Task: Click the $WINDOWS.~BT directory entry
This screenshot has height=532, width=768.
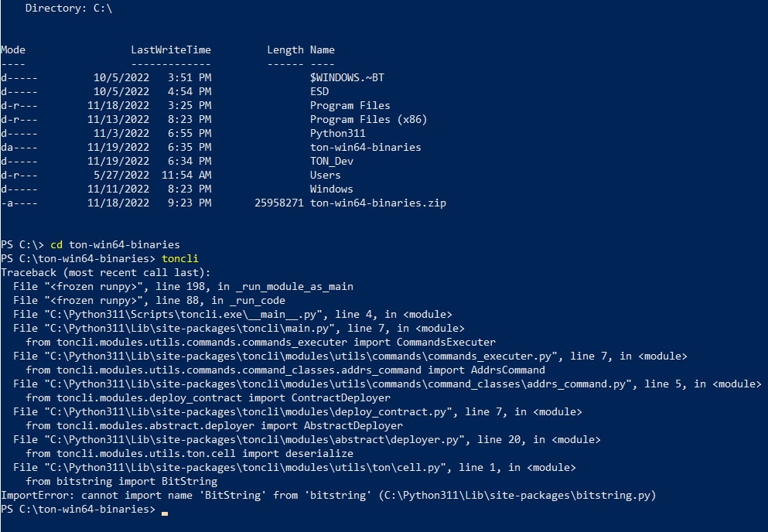Action: coord(346,78)
